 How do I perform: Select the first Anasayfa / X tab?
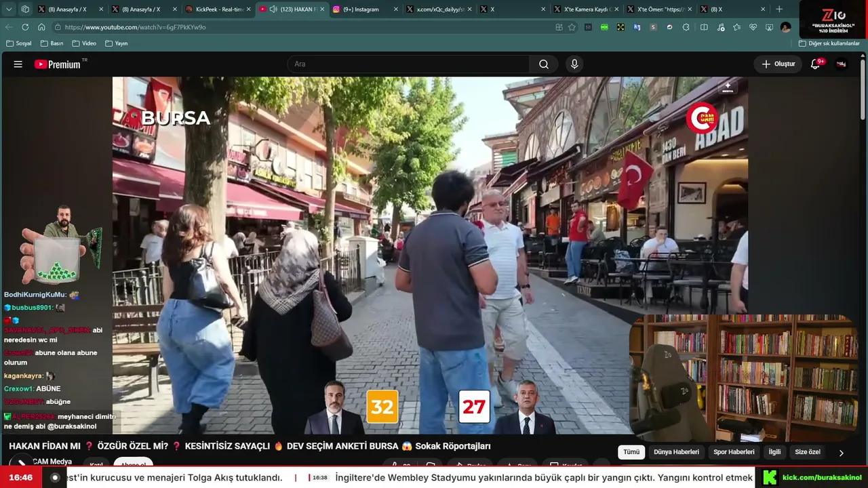70,9
